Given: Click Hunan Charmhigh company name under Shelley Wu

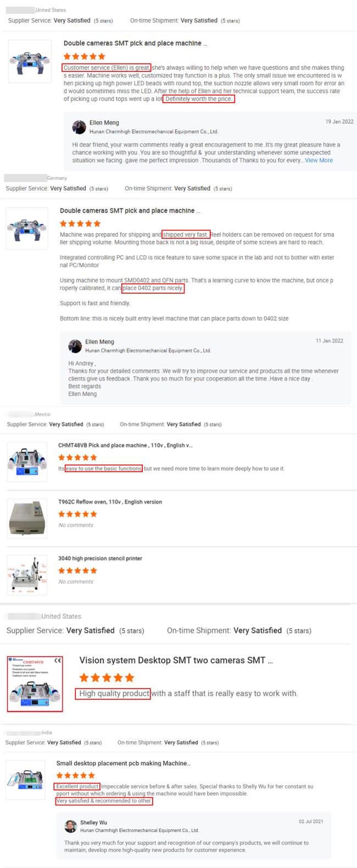Looking at the screenshot, I should coord(140,830).
